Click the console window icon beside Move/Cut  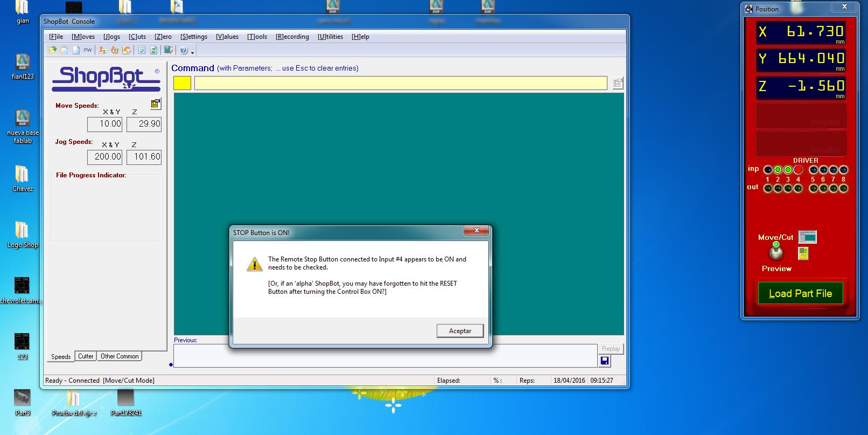pyautogui.click(x=807, y=237)
